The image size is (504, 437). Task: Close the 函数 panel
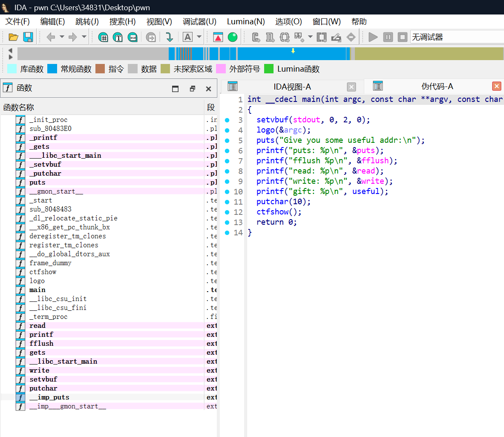coord(208,89)
